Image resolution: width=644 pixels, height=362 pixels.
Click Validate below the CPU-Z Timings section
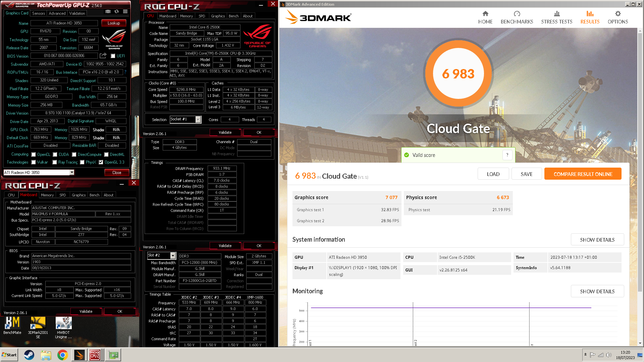(225, 246)
